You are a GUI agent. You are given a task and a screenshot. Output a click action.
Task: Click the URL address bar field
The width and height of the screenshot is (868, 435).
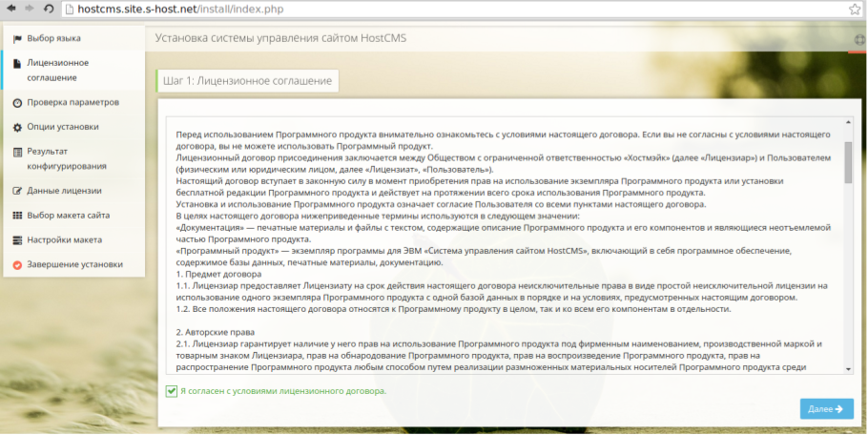click(461, 9)
